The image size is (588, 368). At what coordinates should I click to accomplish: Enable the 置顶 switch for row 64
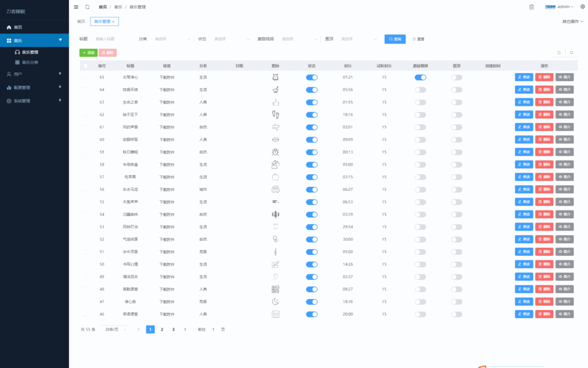(x=457, y=90)
